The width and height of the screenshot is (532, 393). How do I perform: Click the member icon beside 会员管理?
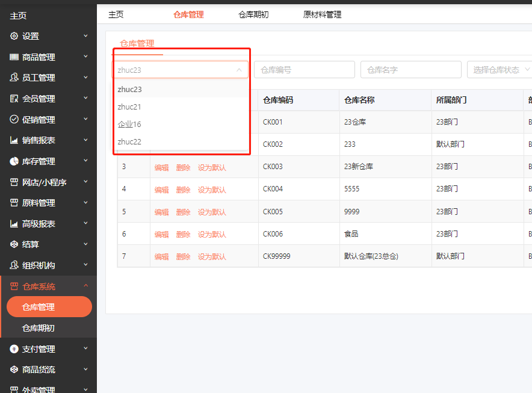[x=14, y=99]
